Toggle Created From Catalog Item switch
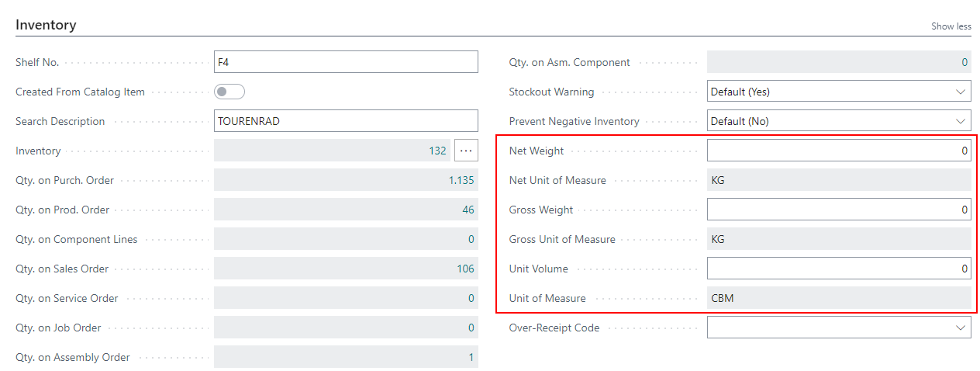The width and height of the screenshot is (980, 371). point(229,92)
